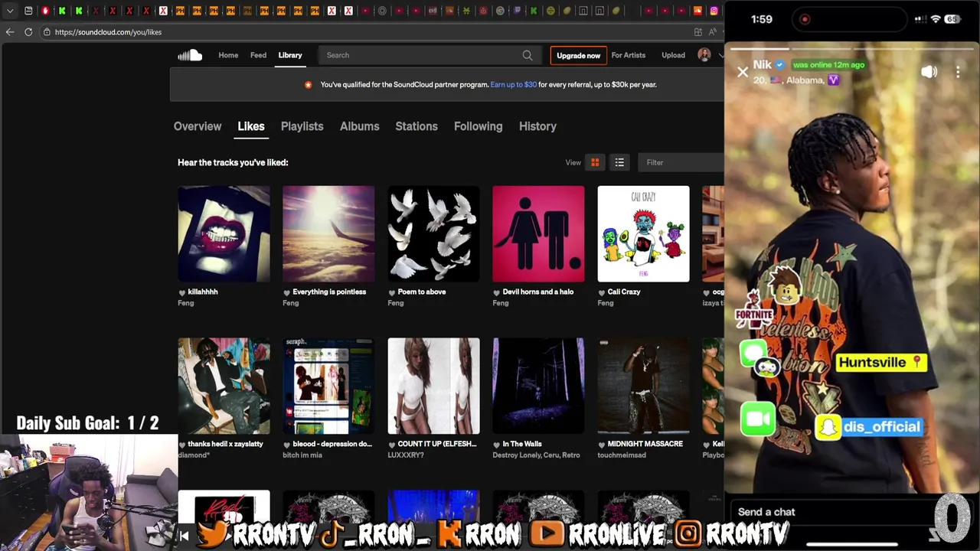
Task: Switch to list view
Action: 619,162
